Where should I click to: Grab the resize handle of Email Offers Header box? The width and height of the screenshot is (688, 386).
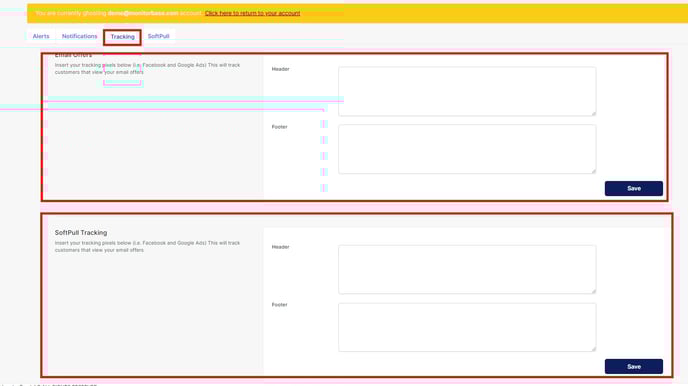(593, 113)
